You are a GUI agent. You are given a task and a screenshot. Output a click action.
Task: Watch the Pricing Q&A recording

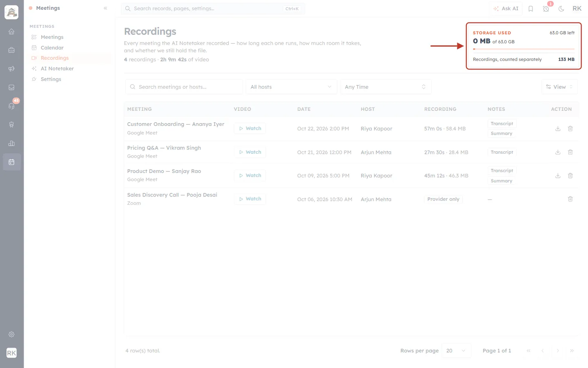(250, 152)
